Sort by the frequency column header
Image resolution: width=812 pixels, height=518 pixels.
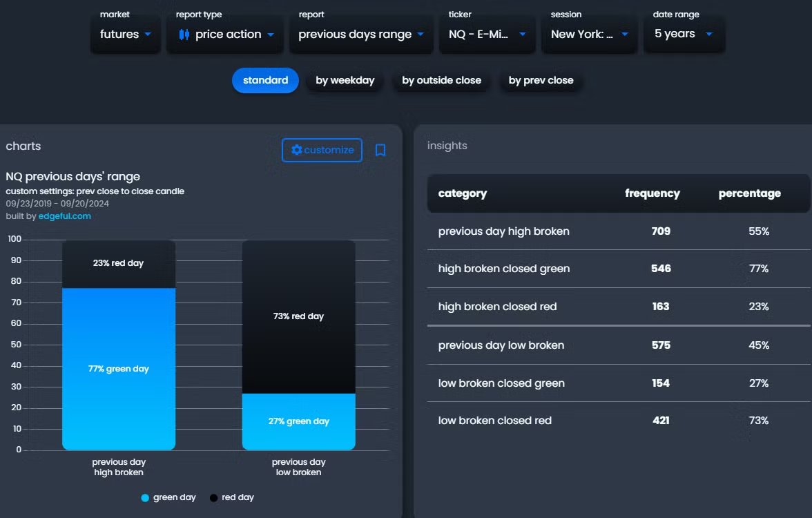(652, 193)
